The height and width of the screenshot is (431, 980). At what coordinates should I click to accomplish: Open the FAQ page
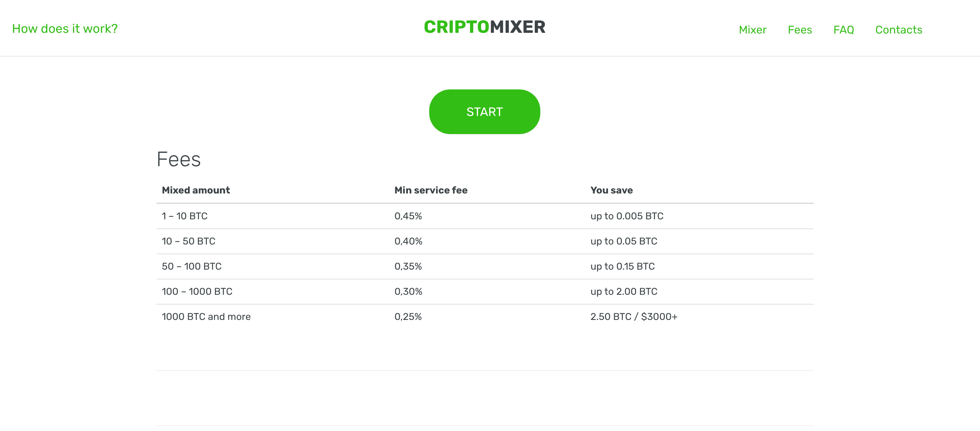point(843,30)
